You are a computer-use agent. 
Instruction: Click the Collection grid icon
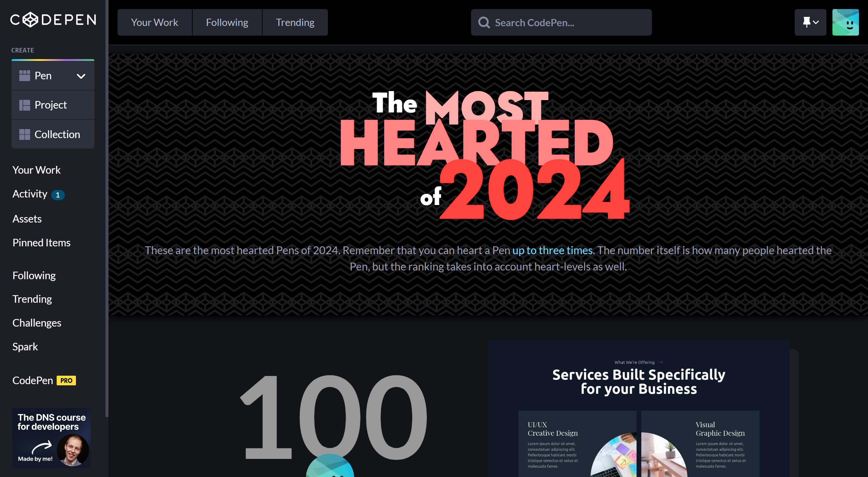[x=24, y=134]
